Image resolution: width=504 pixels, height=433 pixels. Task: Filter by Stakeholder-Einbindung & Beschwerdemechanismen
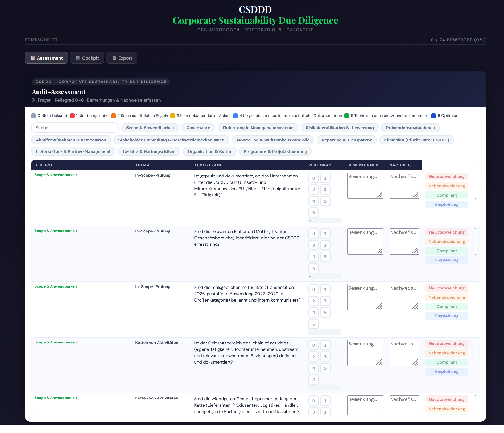coord(171,140)
